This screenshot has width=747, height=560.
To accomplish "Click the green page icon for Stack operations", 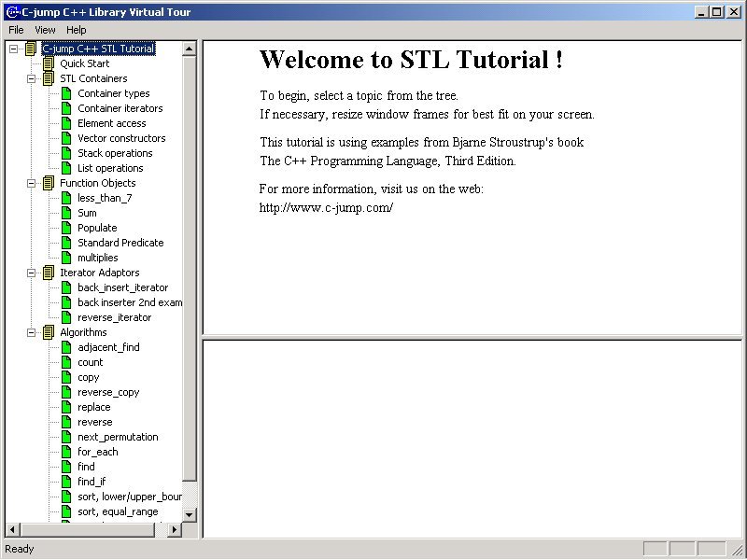I will (x=66, y=153).
